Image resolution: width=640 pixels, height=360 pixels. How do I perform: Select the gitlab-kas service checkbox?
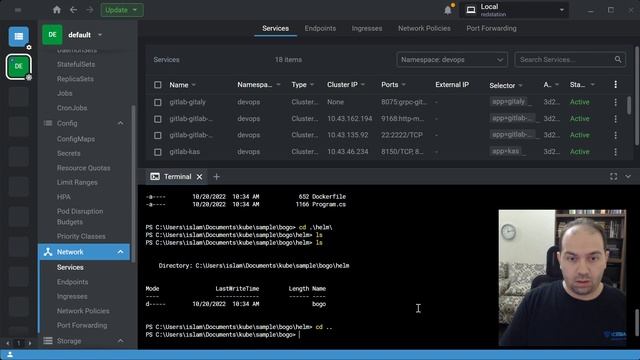pyautogui.click(x=158, y=152)
